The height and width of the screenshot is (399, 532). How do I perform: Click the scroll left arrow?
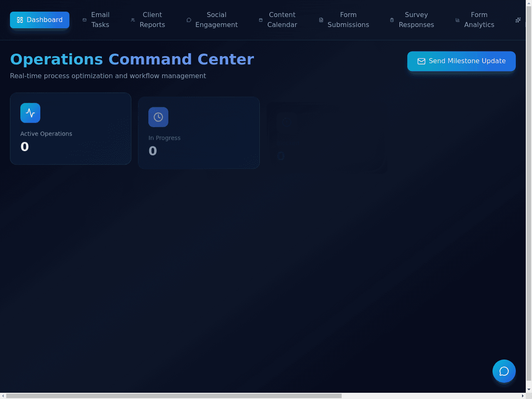pos(3,396)
